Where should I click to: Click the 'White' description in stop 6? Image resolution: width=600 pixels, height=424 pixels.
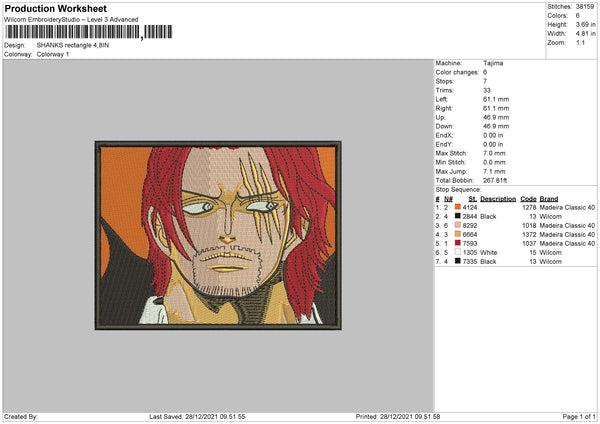pos(489,253)
